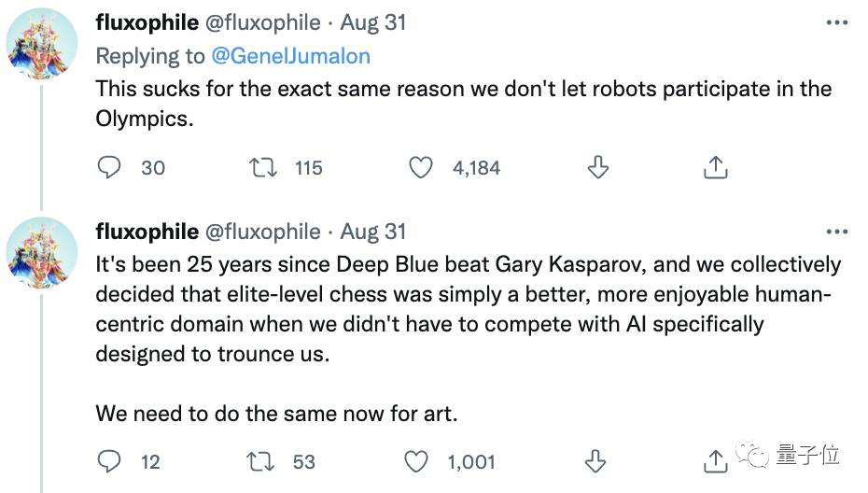The width and height of the screenshot is (868, 493).
Task: Open fluxophile display name on first tweet
Action: 147,21
